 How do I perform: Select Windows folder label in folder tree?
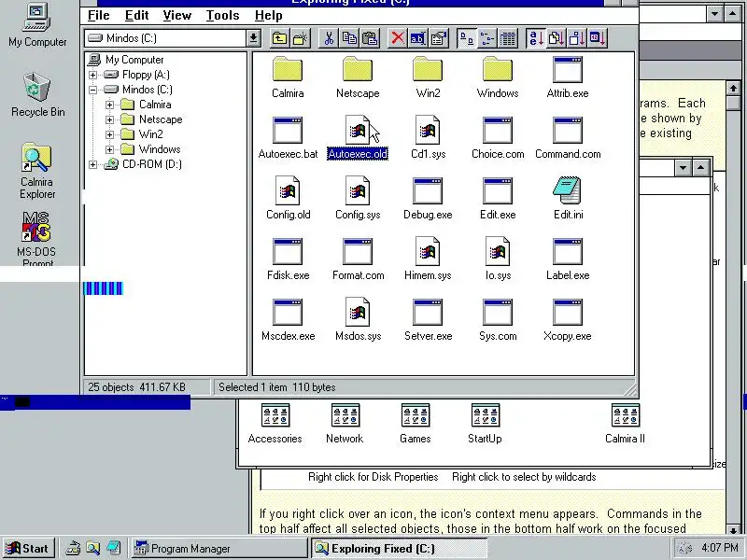click(x=159, y=149)
